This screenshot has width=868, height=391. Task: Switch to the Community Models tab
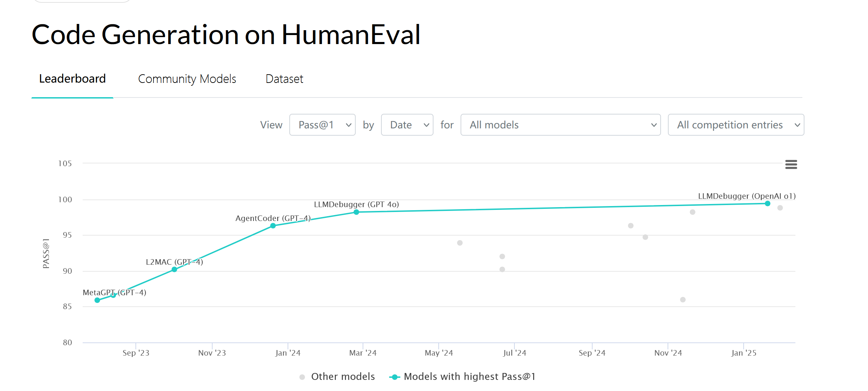187,79
